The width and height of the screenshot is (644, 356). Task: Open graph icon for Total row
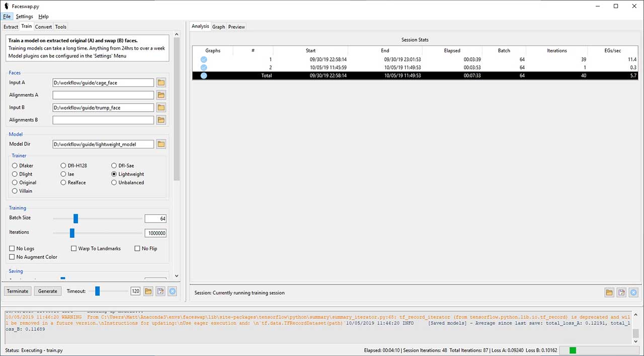(204, 76)
